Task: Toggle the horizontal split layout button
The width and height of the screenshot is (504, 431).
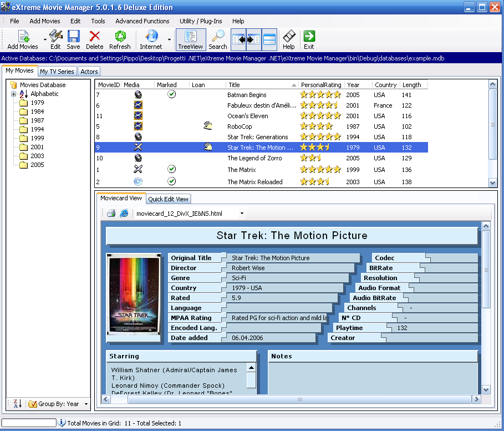Action: 269,39
